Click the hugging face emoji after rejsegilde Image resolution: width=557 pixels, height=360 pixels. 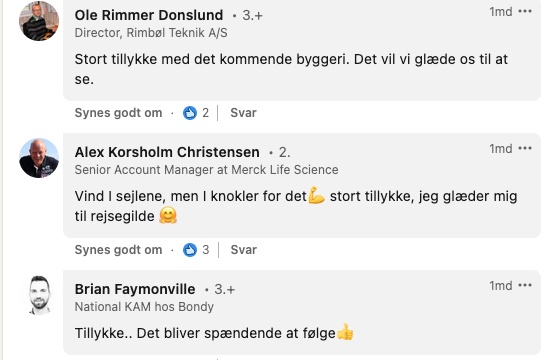click(168, 215)
